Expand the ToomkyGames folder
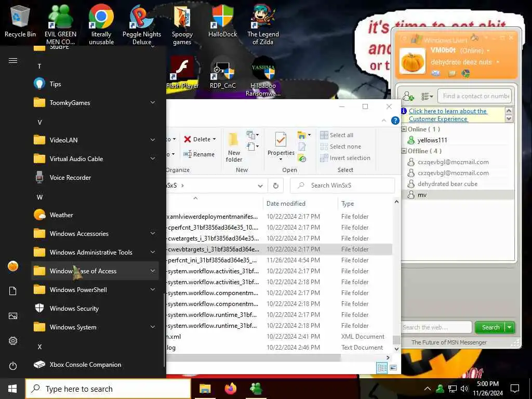532x399 pixels. coord(95,102)
